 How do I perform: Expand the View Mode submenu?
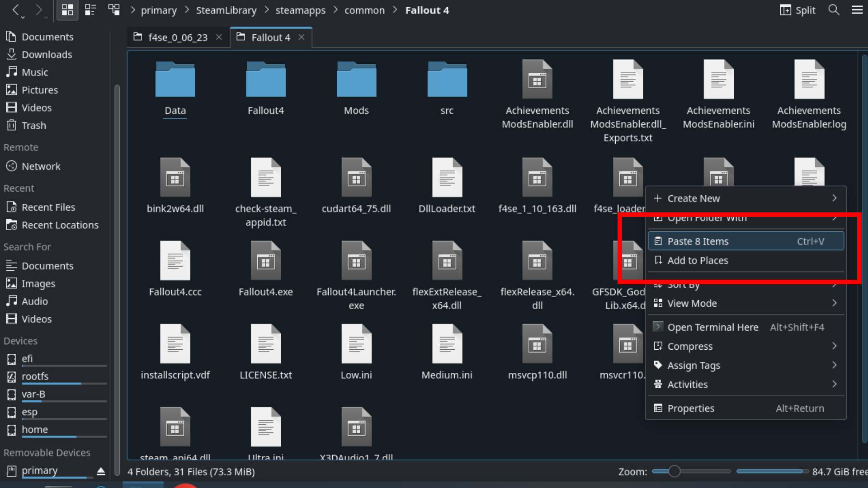tap(692, 303)
